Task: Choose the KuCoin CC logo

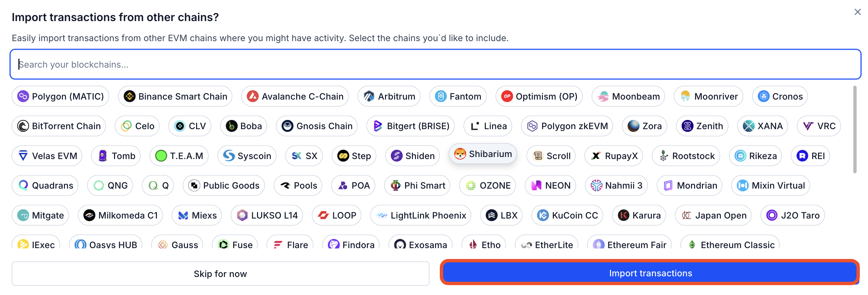Action: click(543, 215)
